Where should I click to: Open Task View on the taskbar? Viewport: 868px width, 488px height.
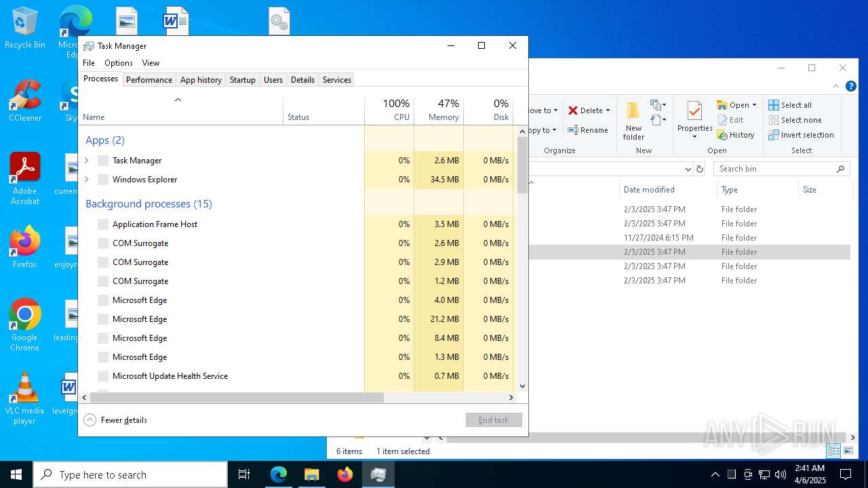pos(244,474)
